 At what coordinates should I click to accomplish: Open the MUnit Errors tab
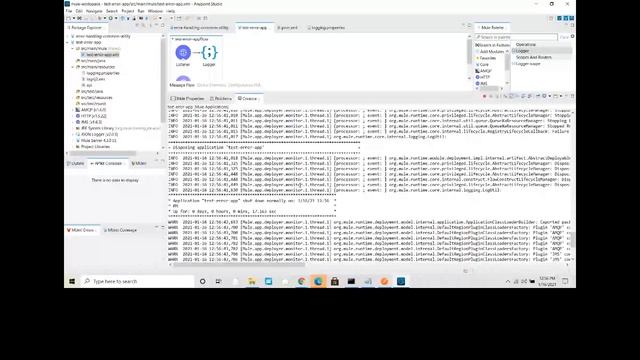[x=81, y=230]
